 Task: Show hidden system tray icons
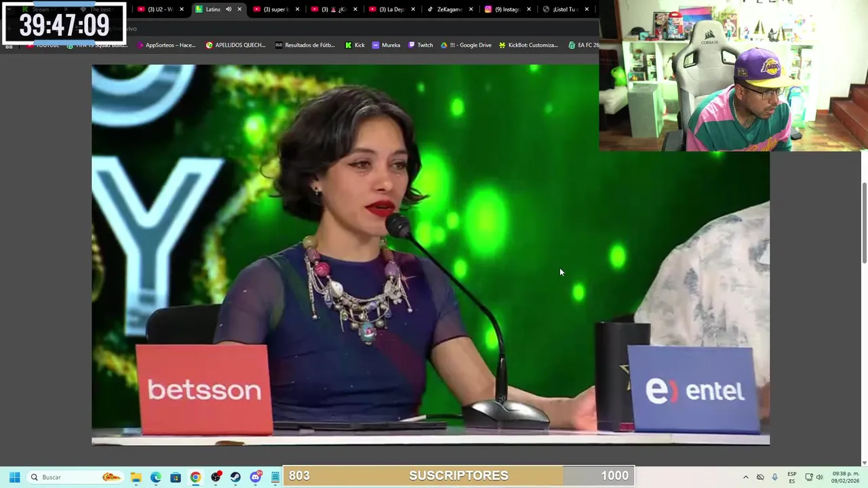(745, 477)
